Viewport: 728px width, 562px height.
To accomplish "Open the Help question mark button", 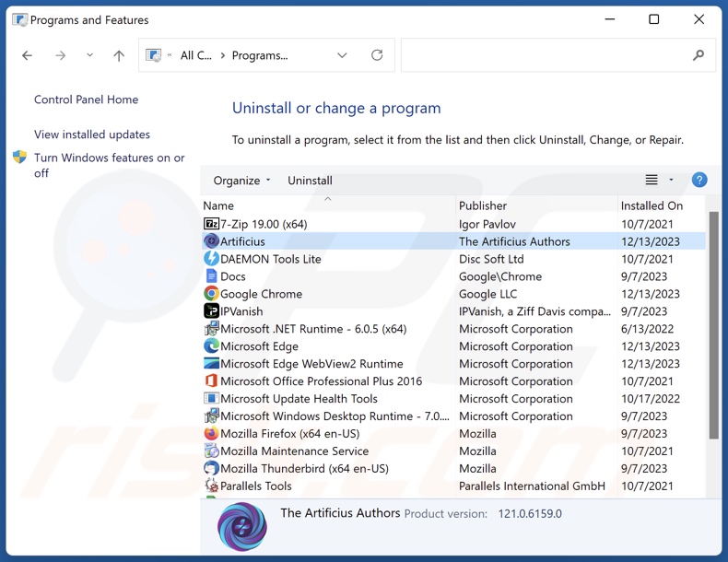I will [699, 180].
